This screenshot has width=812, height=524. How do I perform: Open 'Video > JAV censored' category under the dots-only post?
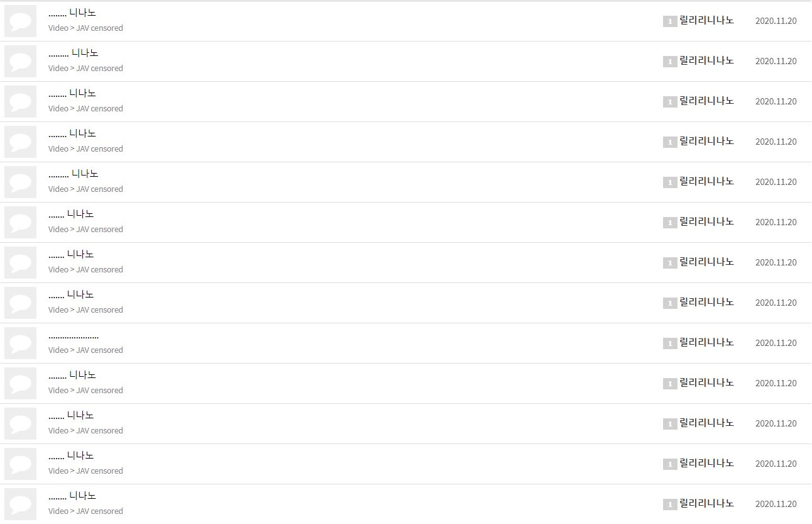pyautogui.click(x=85, y=350)
